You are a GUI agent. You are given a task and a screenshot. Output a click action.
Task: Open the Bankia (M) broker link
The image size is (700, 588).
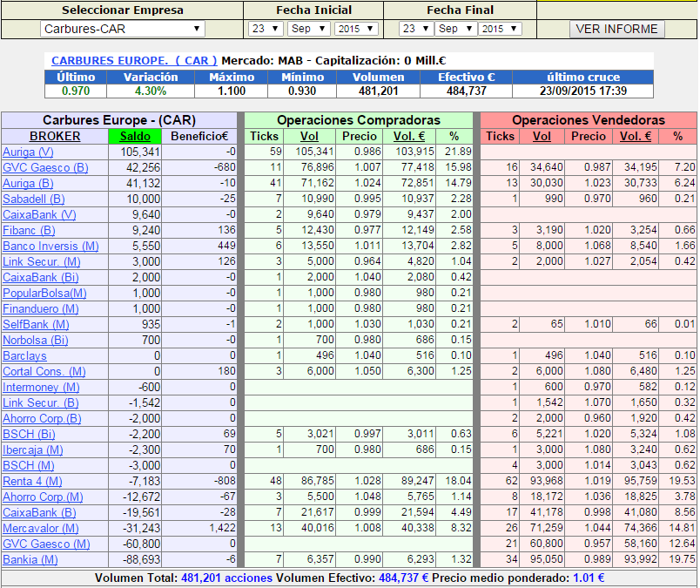pos(30,560)
